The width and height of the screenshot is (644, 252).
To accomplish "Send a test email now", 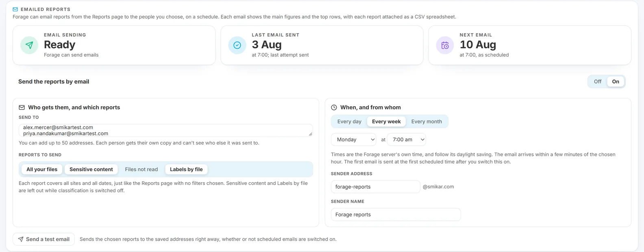I will pos(44,239).
